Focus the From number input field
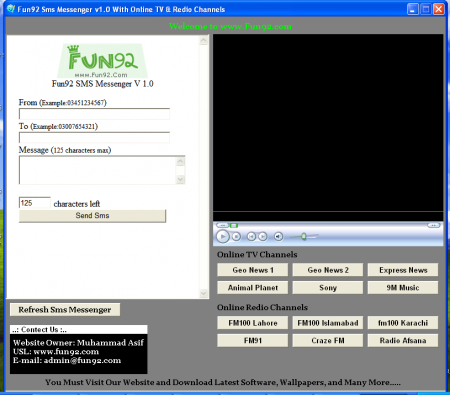 (94, 114)
